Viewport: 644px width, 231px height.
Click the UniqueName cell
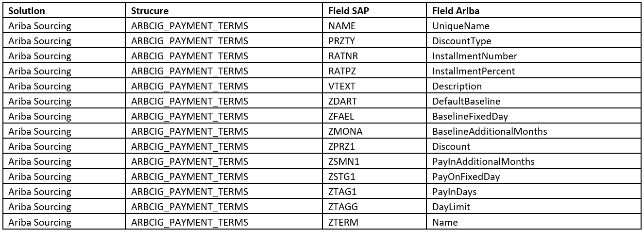pos(535,26)
